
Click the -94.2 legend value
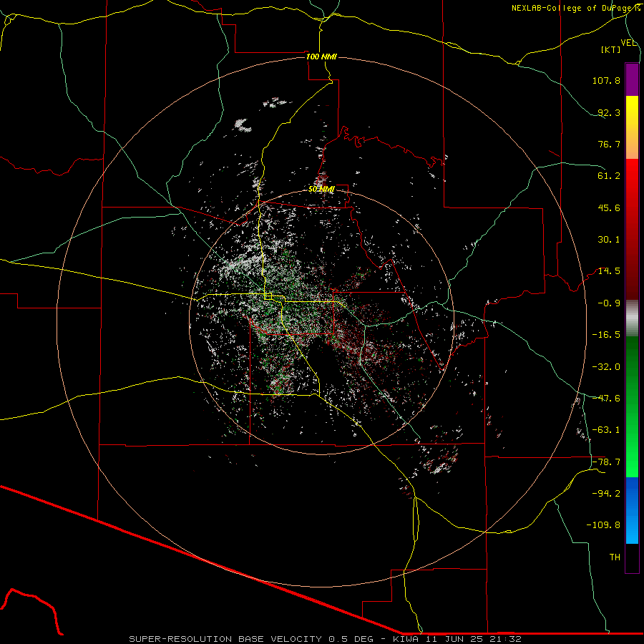tap(606, 494)
